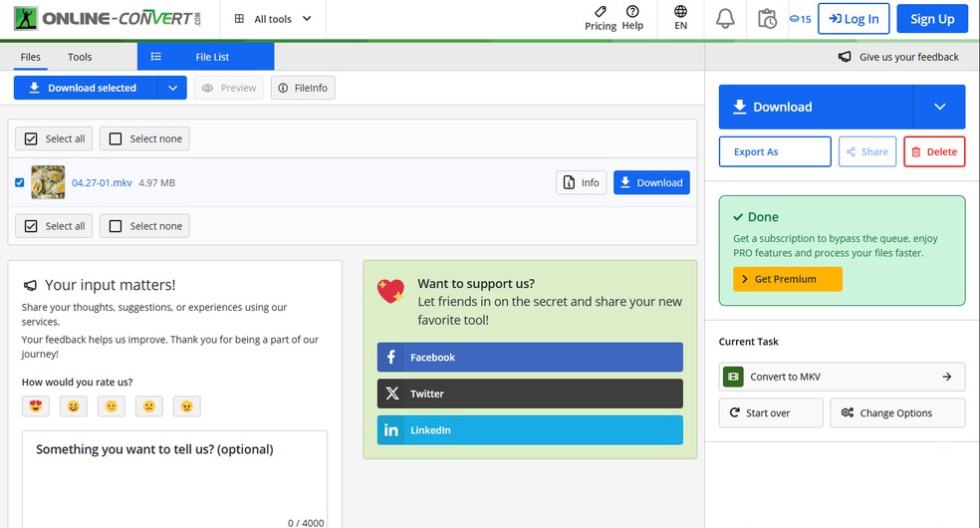Click the Log In button
Viewport: 980px width, 528px height.
(854, 19)
